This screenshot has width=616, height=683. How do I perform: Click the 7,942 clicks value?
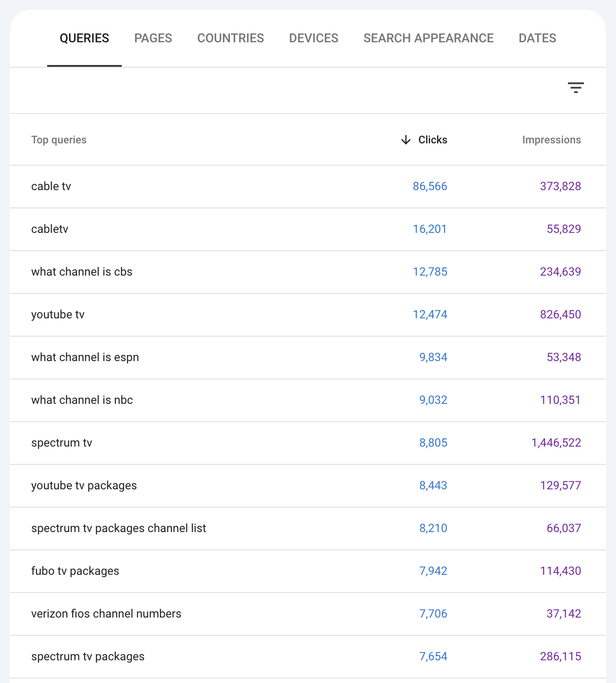click(x=434, y=571)
